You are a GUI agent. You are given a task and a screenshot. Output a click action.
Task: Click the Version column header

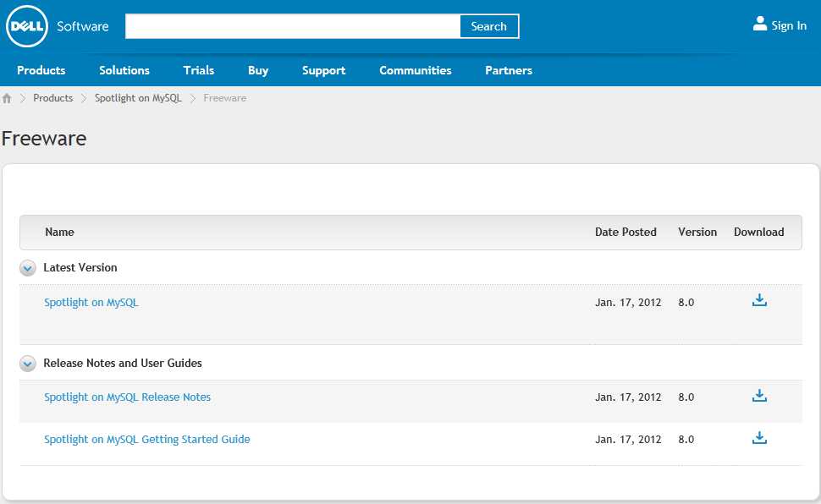tap(697, 232)
